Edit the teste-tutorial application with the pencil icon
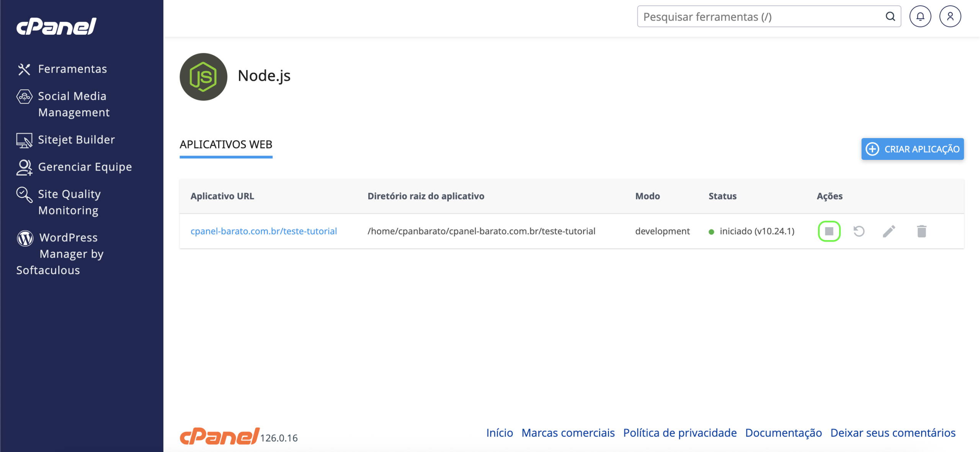 (889, 231)
